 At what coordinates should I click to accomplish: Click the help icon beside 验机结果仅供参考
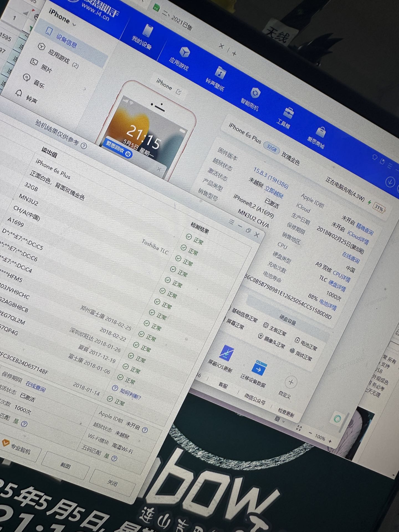84,146
